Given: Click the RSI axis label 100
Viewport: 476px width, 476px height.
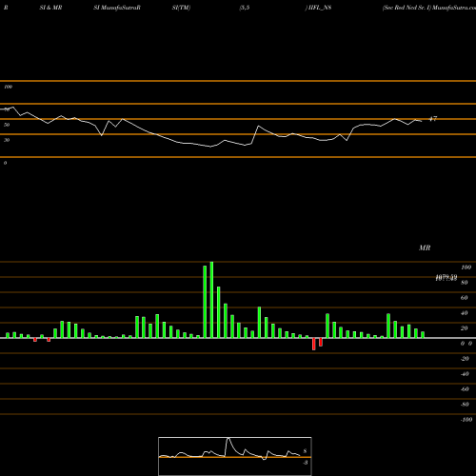Looking at the screenshot, I should [x=9, y=87].
